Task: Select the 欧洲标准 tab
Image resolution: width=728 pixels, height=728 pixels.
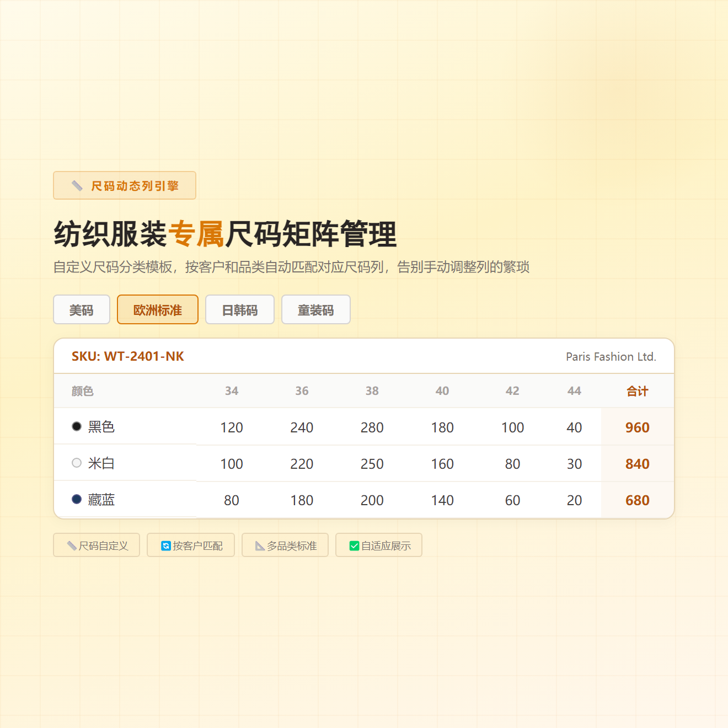Action: (158, 310)
